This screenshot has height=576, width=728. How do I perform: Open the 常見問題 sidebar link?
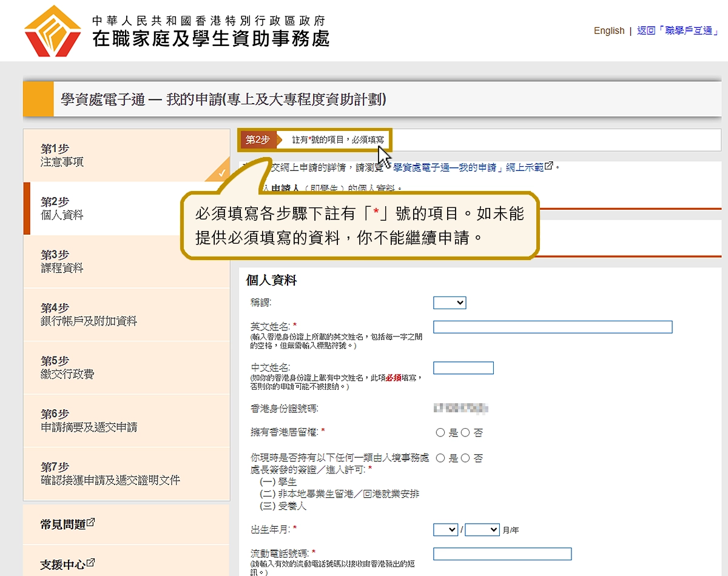tap(63, 524)
